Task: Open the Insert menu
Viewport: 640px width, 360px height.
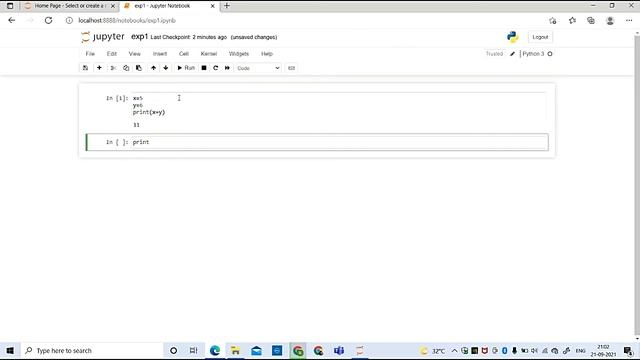Action: 160,54
